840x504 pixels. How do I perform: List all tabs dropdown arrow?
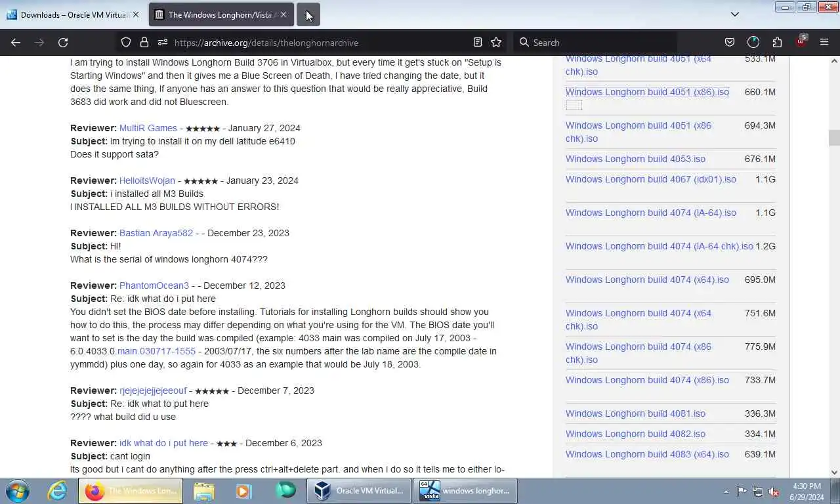[x=735, y=14]
